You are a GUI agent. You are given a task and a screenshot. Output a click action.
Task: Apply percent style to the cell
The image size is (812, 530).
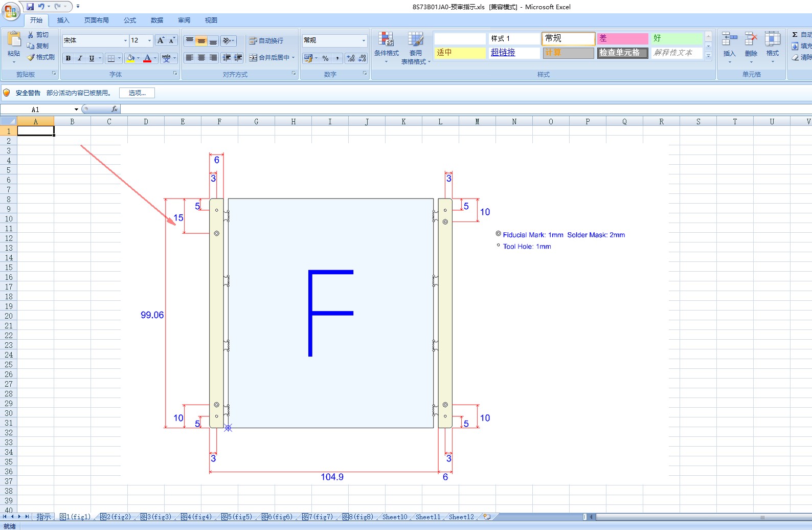coord(325,58)
